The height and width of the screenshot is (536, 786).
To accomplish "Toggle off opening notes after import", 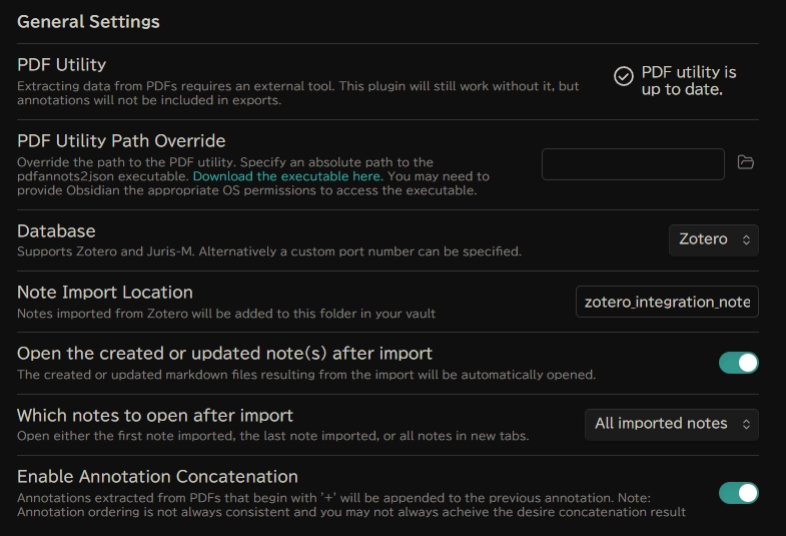I will tap(738, 362).
